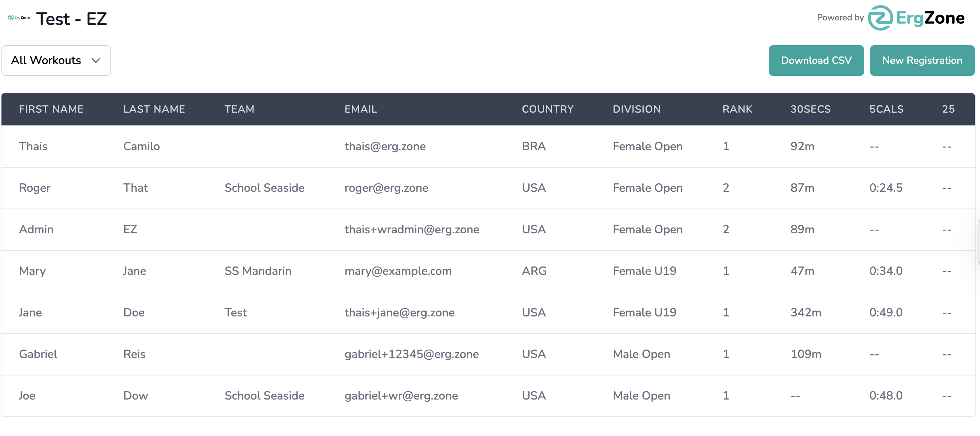Image resolution: width=980 pixels, height=436 pixels.
Task: Click the email roger@erg.zone
Action: [x=386, y=188]
